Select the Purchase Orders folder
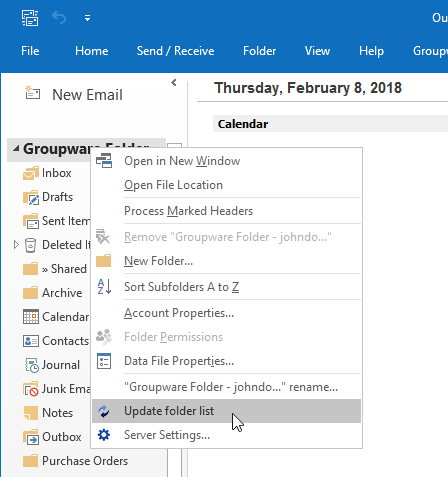The image size is (448, 477). coord(75,461)
